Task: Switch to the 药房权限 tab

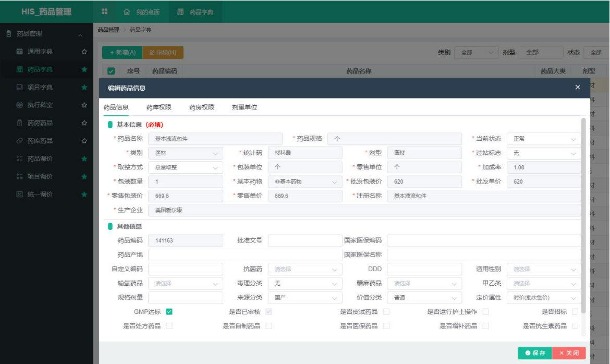Action: [x=202, y=107]
